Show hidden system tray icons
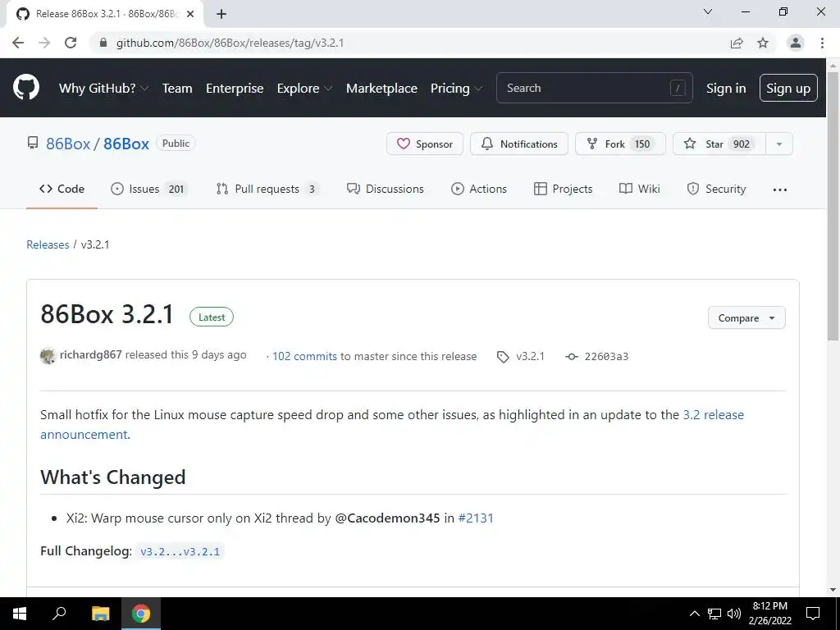Screen dimensions: 840x630 coord(694,614)
